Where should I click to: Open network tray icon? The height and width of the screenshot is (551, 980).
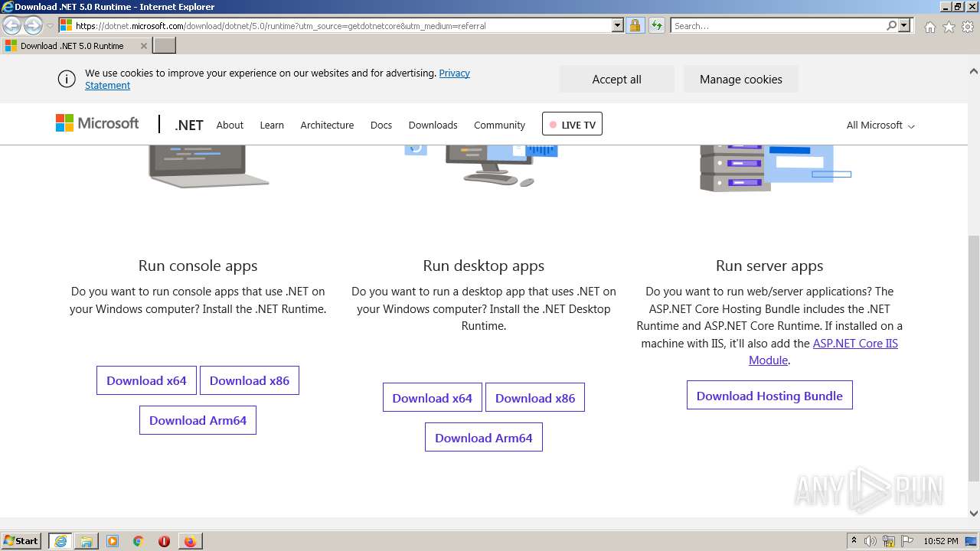click(889, 541)
